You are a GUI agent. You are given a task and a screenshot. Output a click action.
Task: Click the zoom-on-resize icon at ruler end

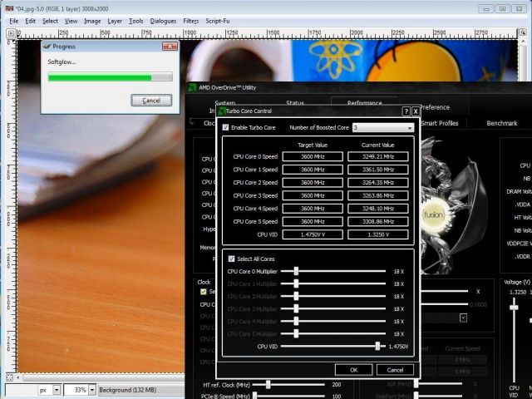coord(522,33)
